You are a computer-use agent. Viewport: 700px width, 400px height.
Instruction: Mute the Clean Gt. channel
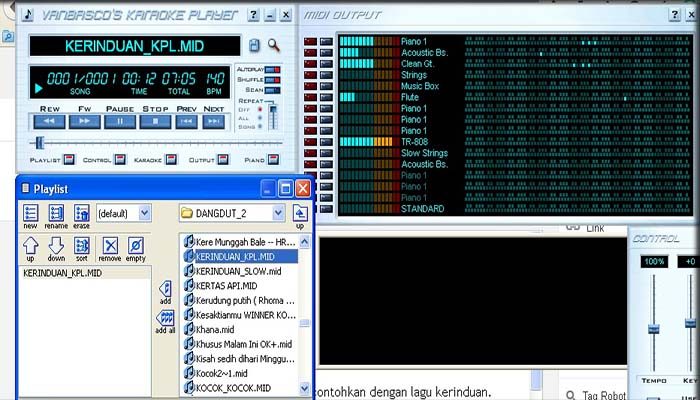pyautogui.click(x=310, y=64)
